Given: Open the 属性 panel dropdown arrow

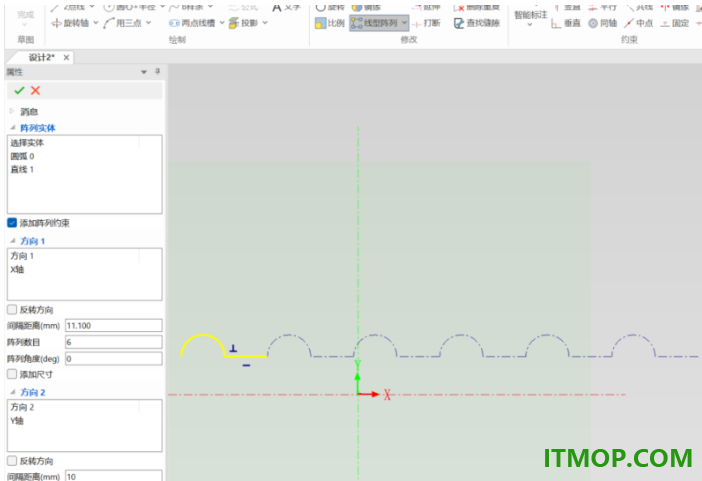Looking at the screenshot, I should pyautogui.click(x=144, y=72).
